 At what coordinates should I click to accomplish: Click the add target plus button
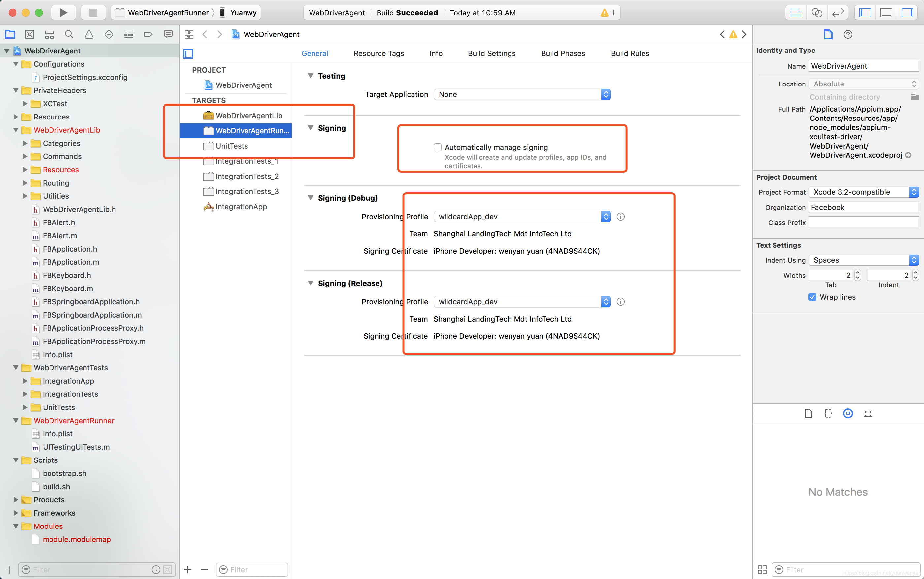coord(188,570)
